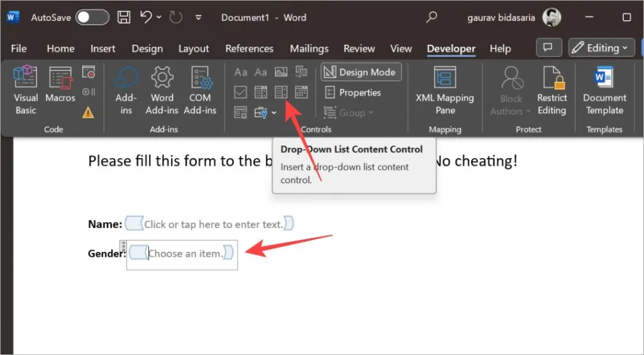Open COM Add-ins dialog

(x=200, y=91)
